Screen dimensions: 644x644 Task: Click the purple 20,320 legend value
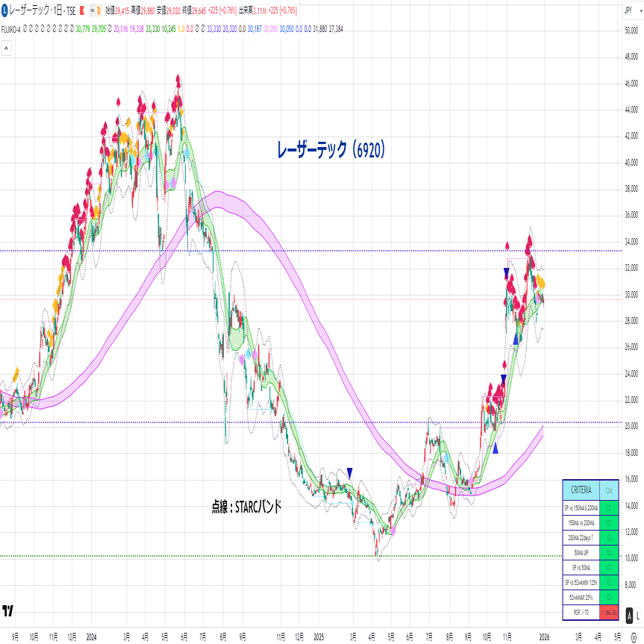[230, 29]
